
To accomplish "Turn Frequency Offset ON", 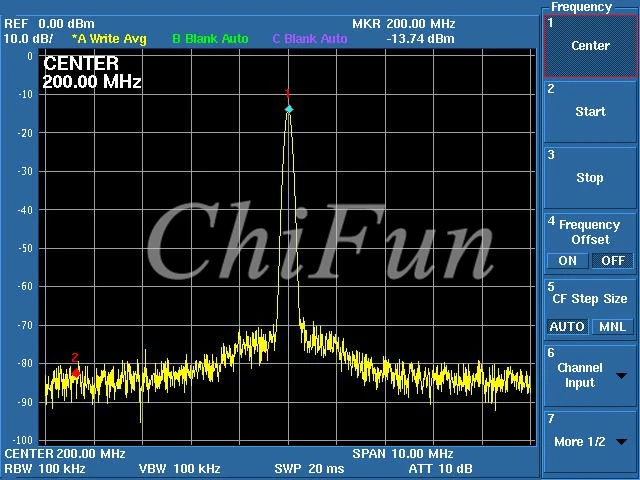I will pos(567,260).
